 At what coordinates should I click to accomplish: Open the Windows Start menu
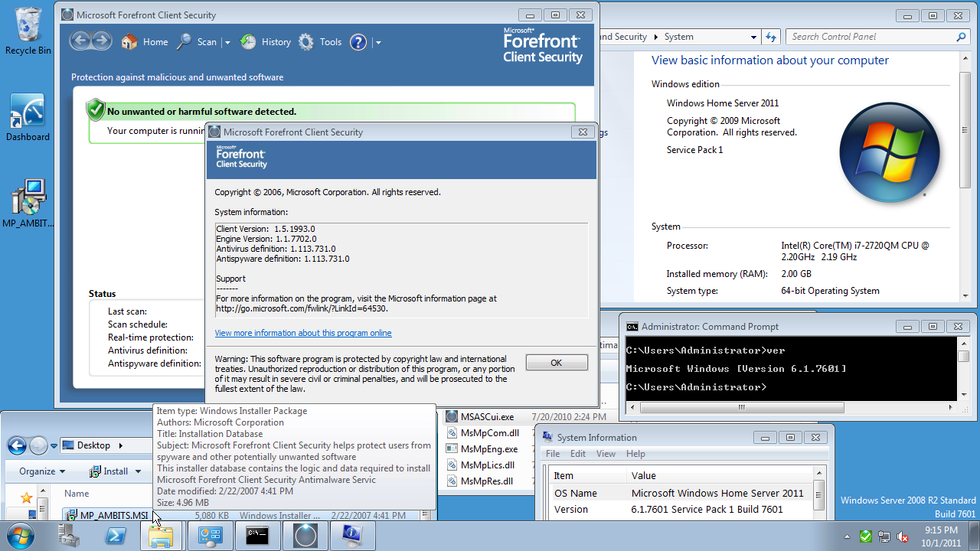coord(21,536)
